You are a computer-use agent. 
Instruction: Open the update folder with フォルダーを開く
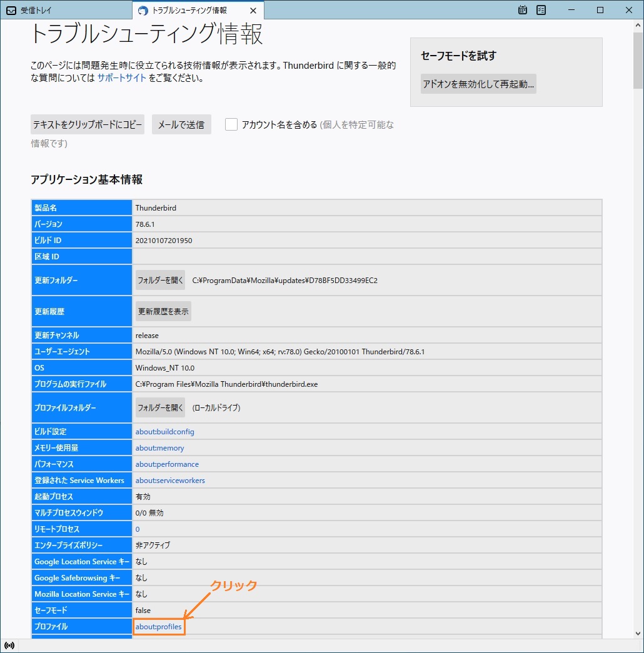coord(160,281)
